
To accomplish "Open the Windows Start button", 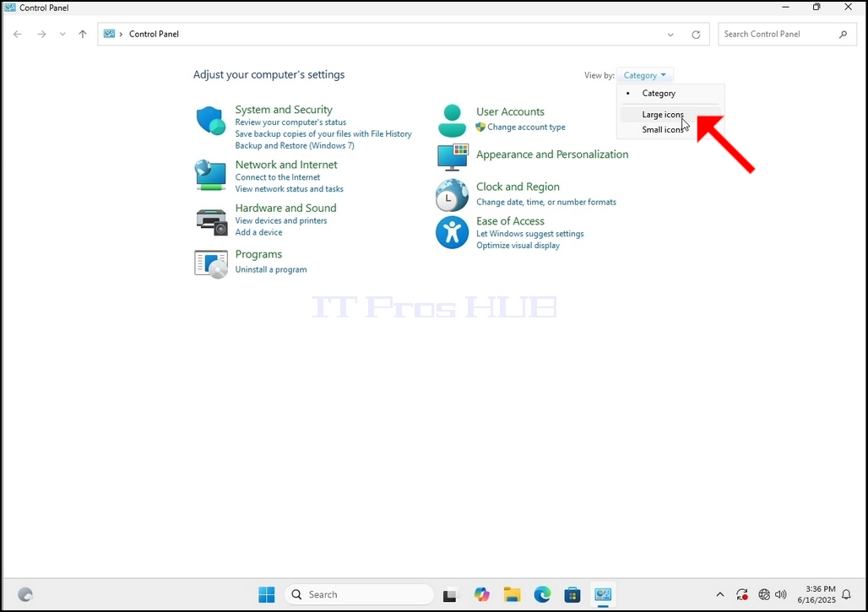I will (x=266, y=594).
